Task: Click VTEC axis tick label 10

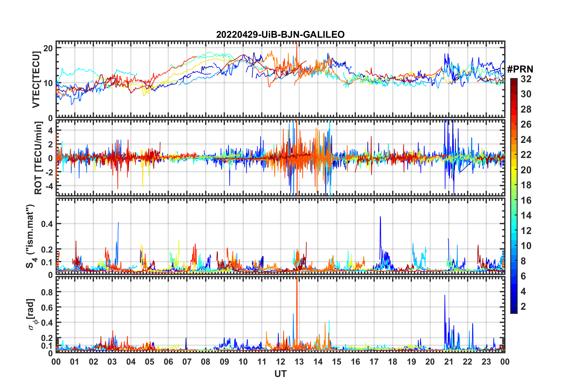Action: point(48,83)
